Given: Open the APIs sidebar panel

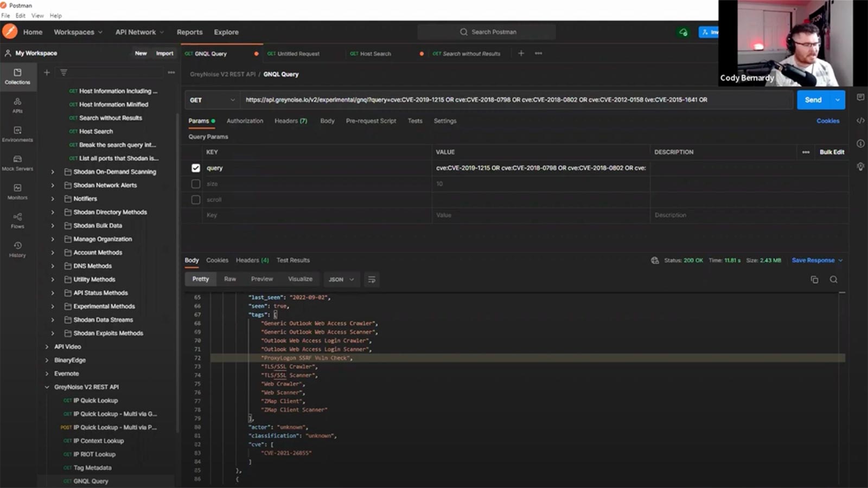Looking at the screenshot, I should coord(18,105).
